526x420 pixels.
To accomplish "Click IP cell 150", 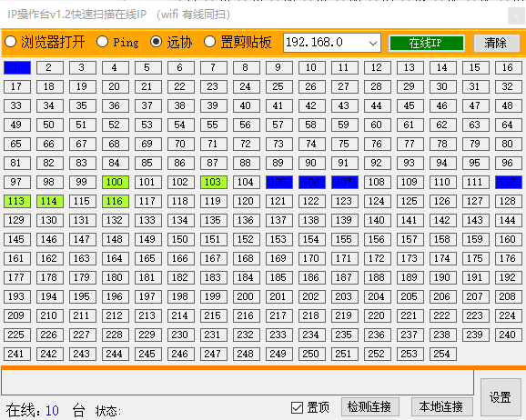I will (x=181, y=240).
